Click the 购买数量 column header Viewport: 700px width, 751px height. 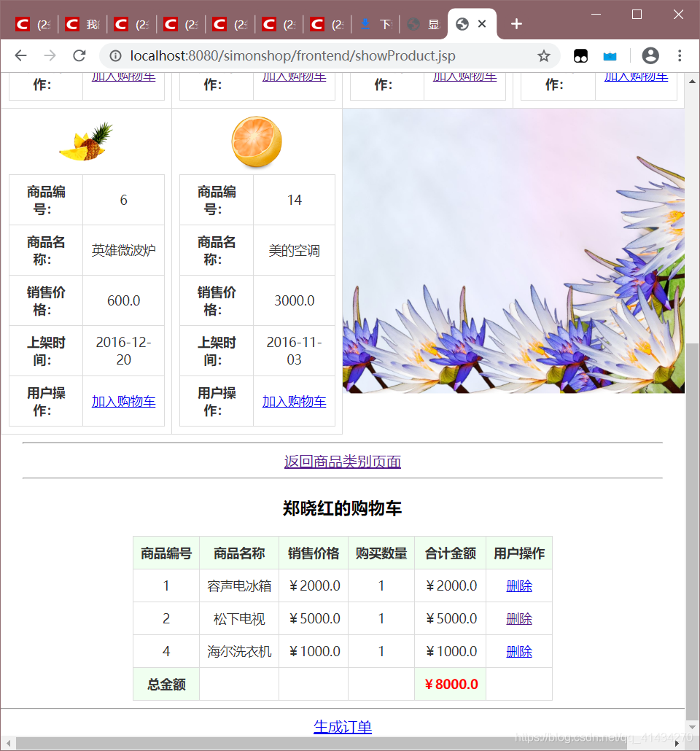pyautogui.click(x=381, y=553)
